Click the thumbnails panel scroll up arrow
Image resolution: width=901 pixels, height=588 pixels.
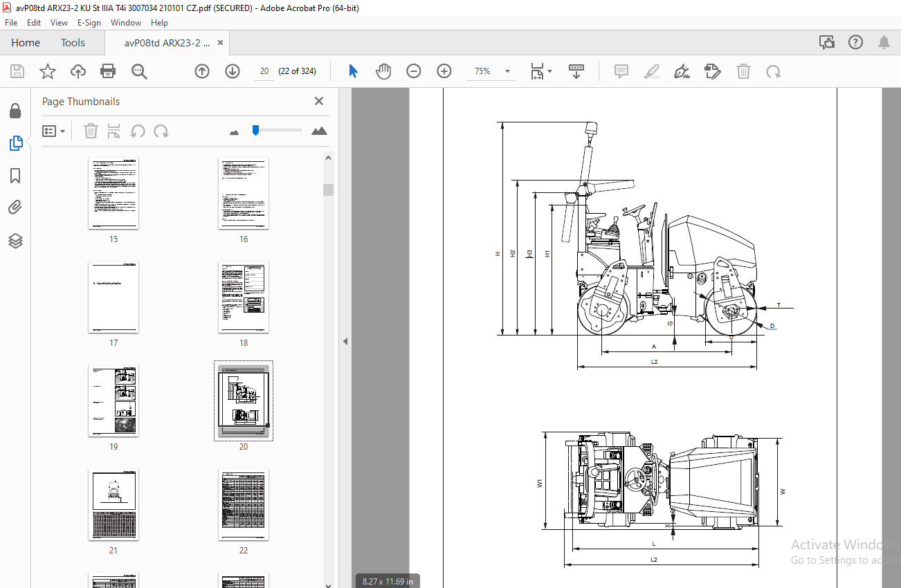(x=328, y=158)
